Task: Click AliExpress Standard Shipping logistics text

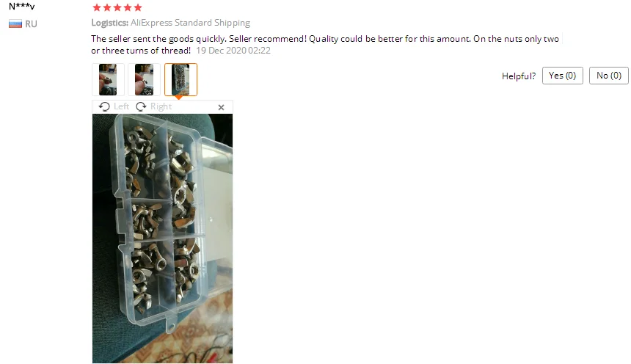Action: point(190,23)
